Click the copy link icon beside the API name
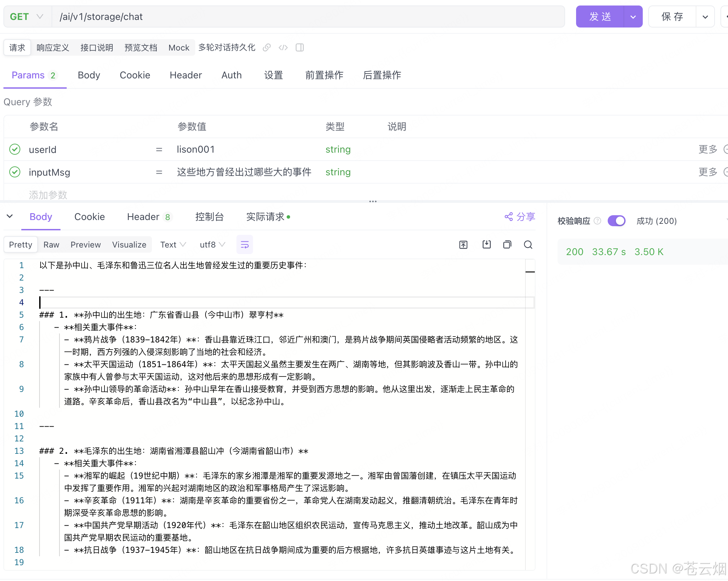 267,47
